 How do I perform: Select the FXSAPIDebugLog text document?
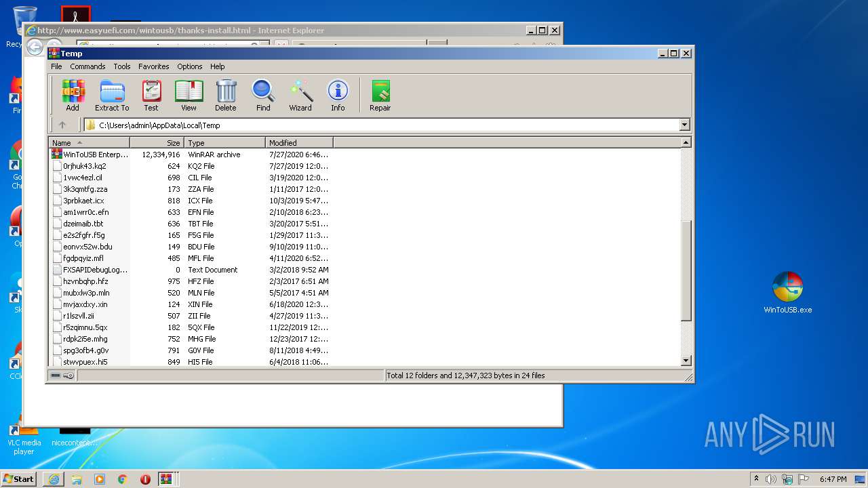90,270
